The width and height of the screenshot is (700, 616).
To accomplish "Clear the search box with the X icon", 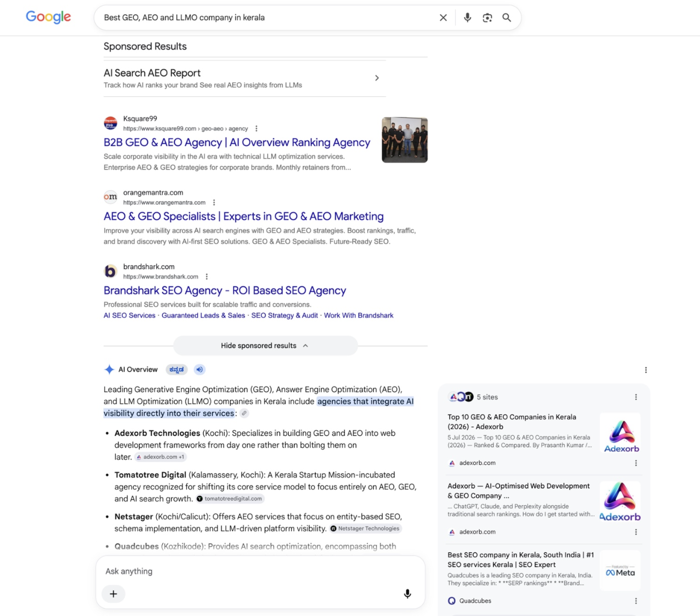I will [x=443, y=18].
